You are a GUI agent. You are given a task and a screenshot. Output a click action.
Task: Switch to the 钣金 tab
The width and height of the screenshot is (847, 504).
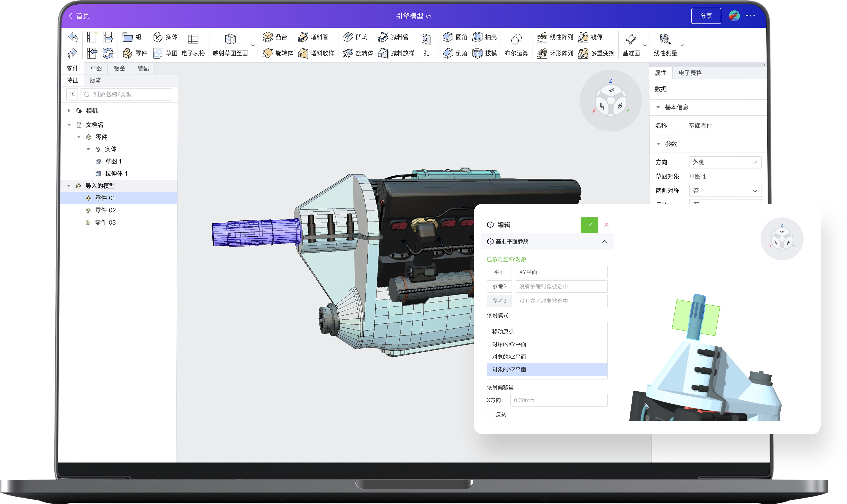coord(119,68)
